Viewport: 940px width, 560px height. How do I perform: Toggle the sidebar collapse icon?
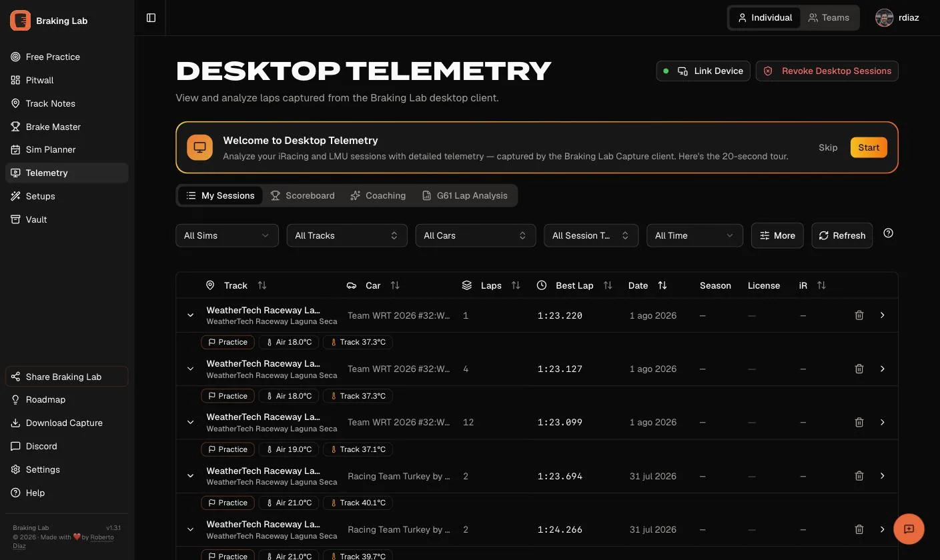tap(151, 18)
